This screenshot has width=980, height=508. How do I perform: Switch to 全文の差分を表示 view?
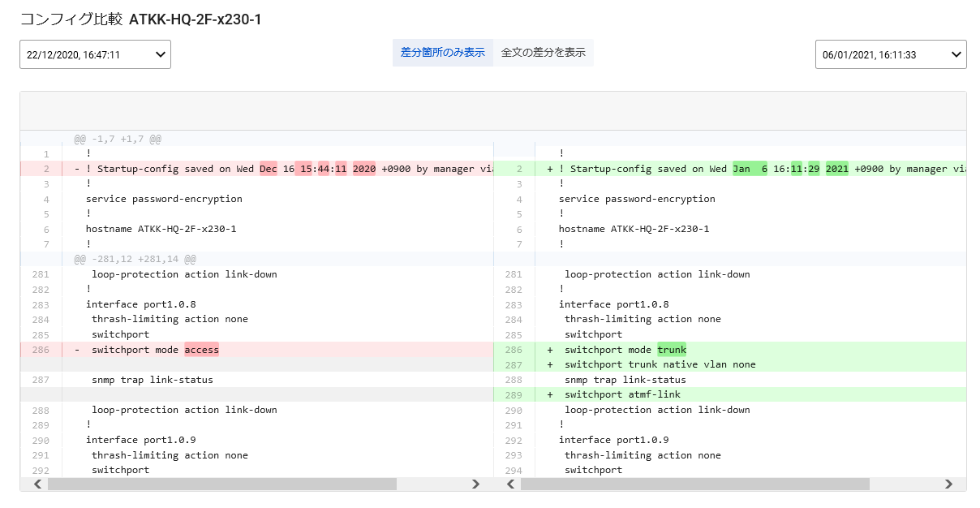(543, 53)
